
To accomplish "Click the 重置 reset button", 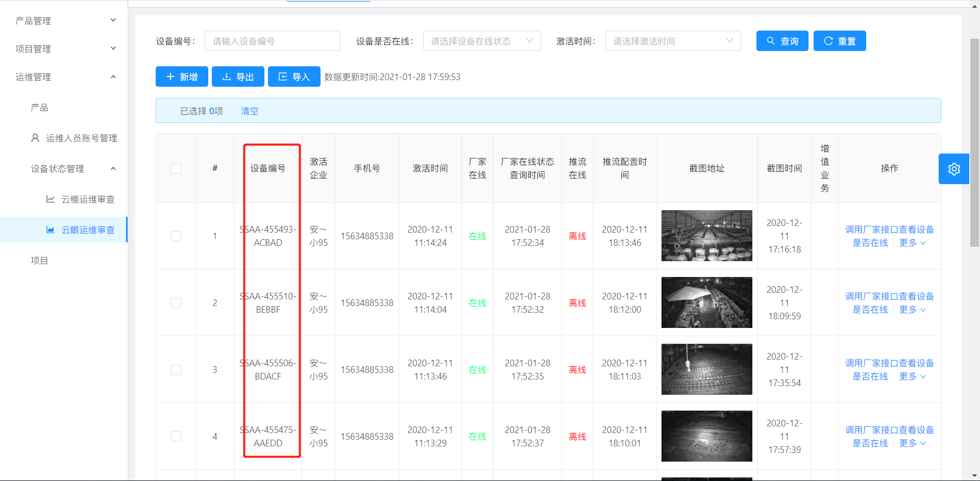I will tap(840, 41).
